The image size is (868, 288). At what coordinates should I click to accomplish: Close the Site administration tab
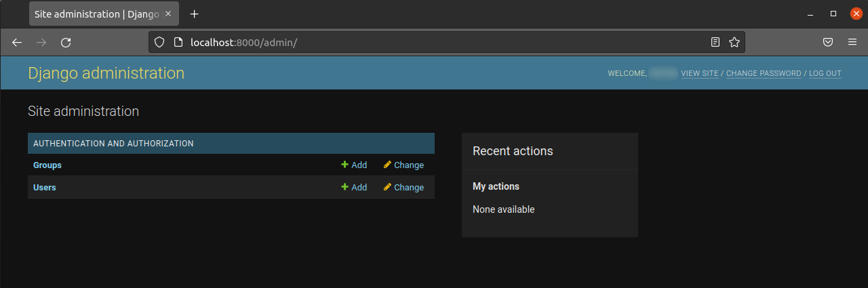(x=168, y=14)
